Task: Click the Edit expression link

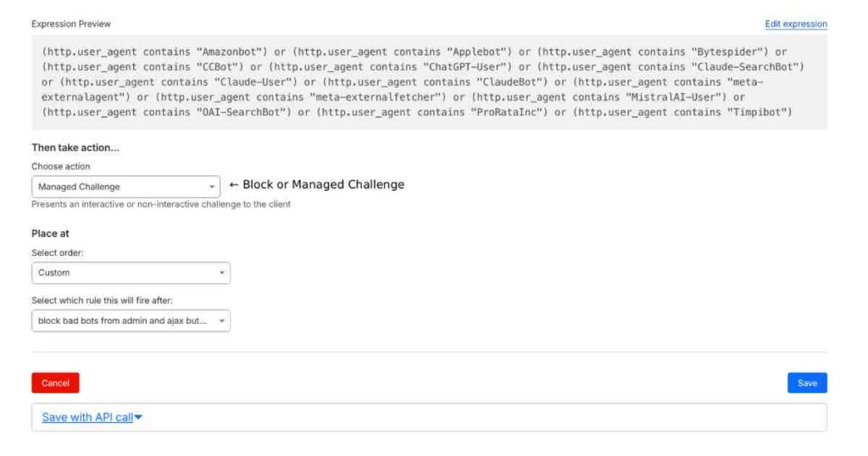Action: 795,24
